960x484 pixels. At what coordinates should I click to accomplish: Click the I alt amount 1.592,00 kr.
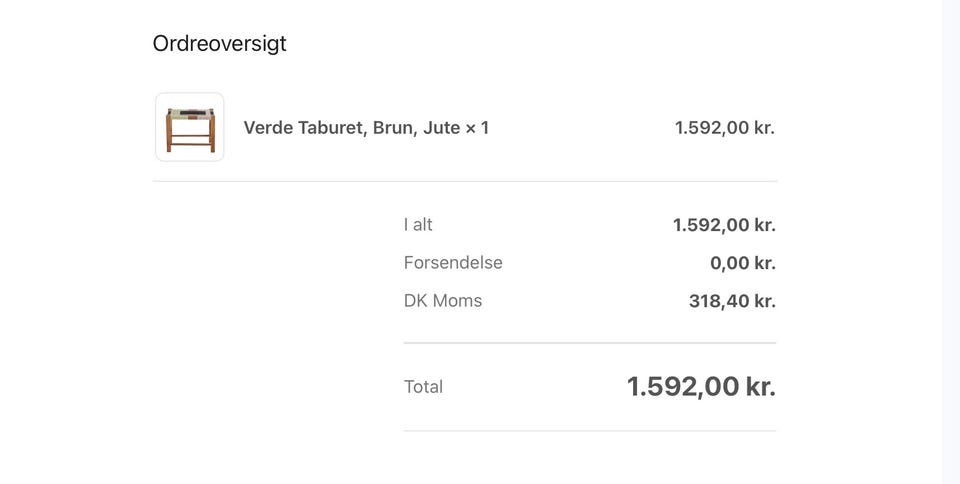[724, 225]
